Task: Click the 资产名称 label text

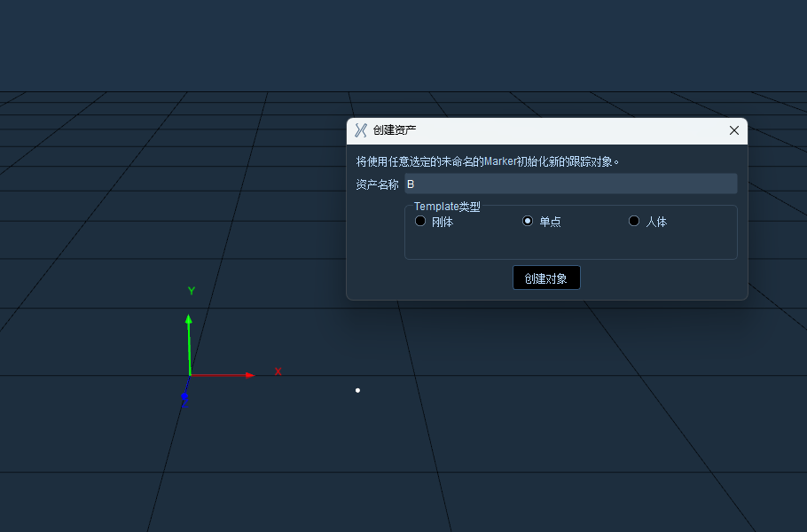Action: (377, 184)
